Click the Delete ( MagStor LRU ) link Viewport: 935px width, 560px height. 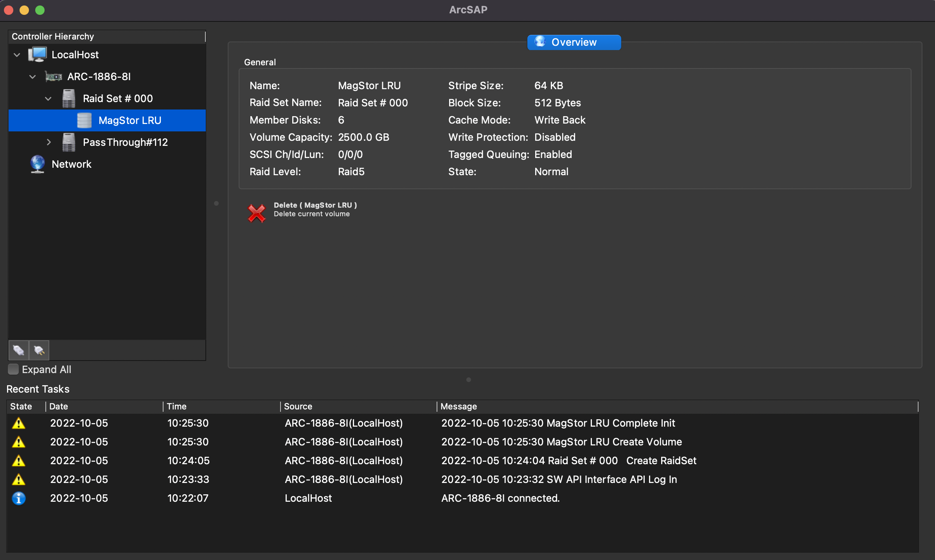coord(315,205)
